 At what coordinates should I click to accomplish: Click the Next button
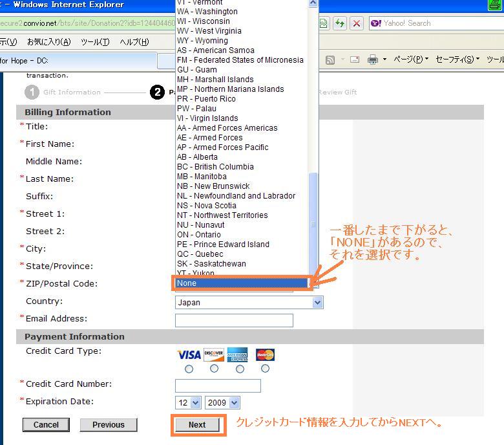coord(197,425)
